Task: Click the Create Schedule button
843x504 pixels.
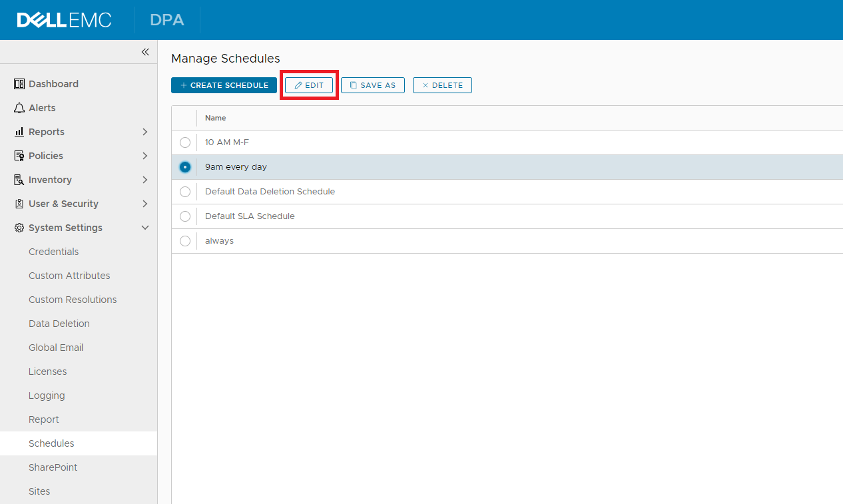Action: (x=224, y=85)
